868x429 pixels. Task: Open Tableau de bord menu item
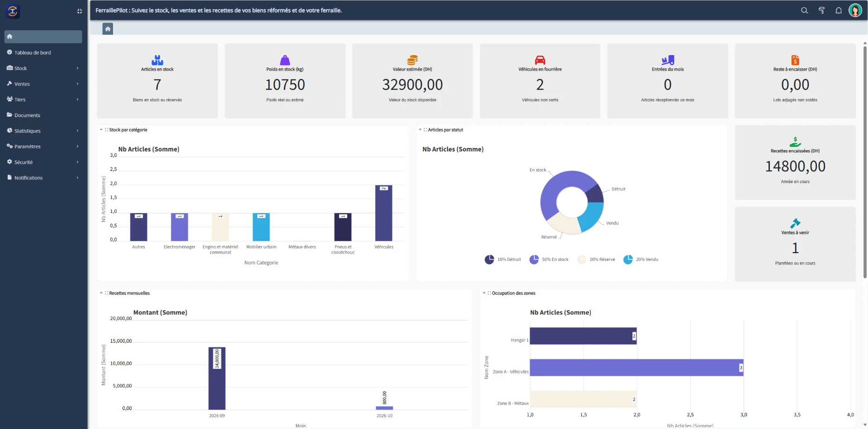click(33, 52)
